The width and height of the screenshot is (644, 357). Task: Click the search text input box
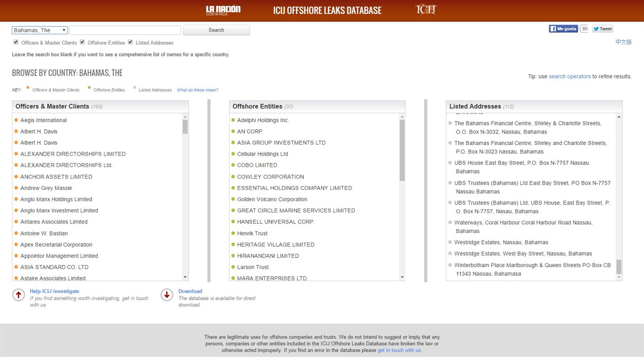125,30
